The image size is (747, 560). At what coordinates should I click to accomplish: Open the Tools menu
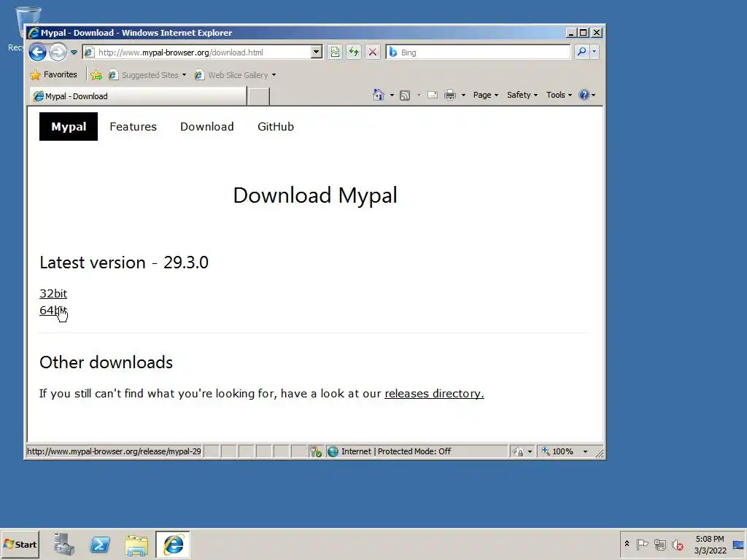tap(559, 95)
